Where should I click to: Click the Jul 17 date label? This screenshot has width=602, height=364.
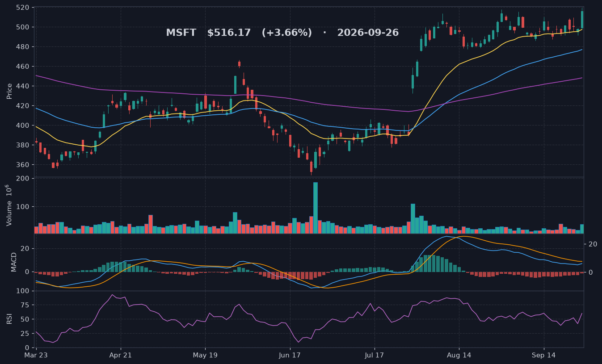(374, 356)
